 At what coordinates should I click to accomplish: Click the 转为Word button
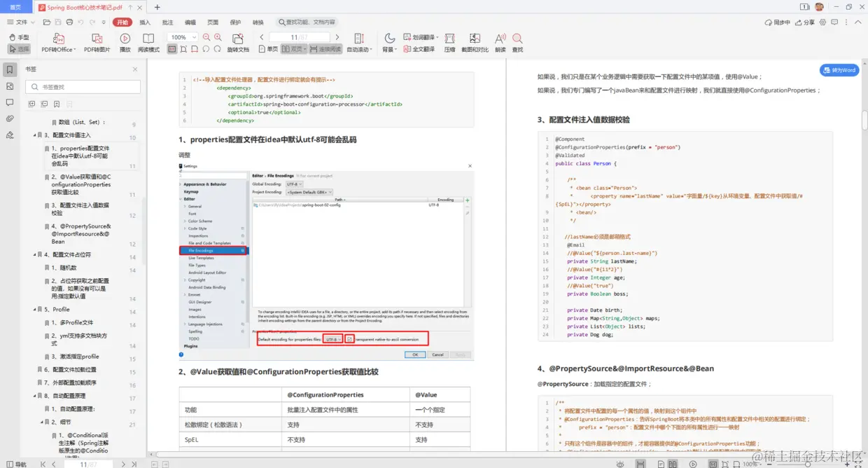[839, 70]
